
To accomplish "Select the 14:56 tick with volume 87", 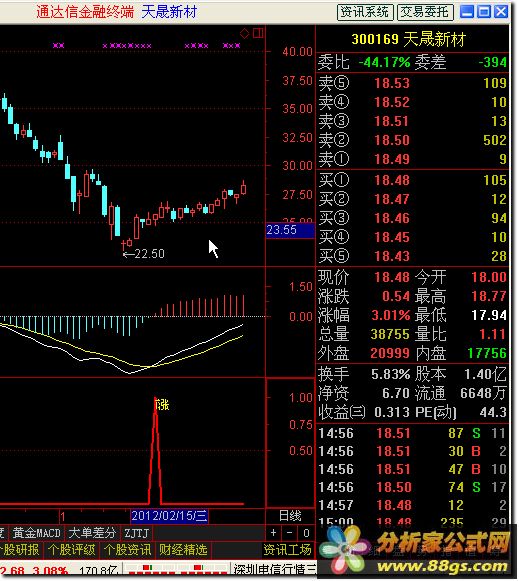I will click(x=412, y=434).
